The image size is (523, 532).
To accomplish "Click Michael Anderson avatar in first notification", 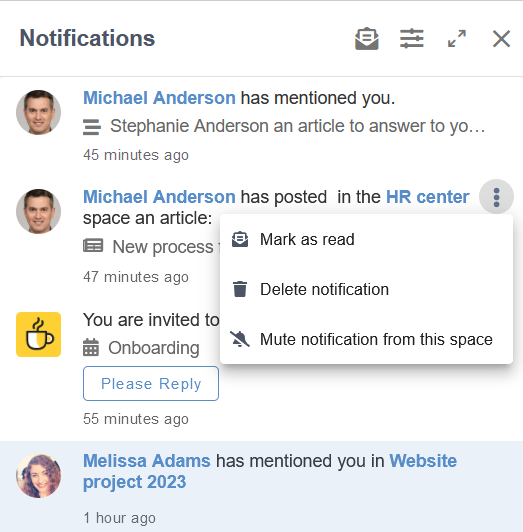I will [38, 112].
